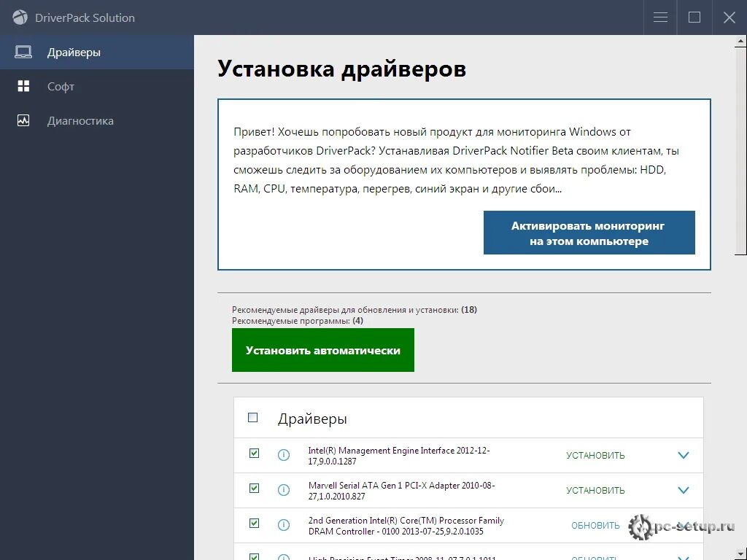Click the DriverPack Solution title text
Screen dimensions: 747x560
tap(85, 17)
